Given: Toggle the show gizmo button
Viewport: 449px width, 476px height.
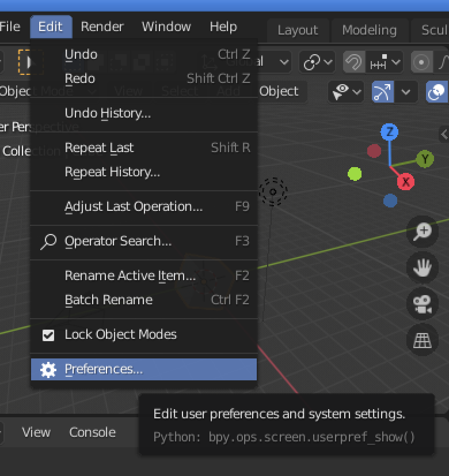Looking at the screenshot, I should [383, 92].
